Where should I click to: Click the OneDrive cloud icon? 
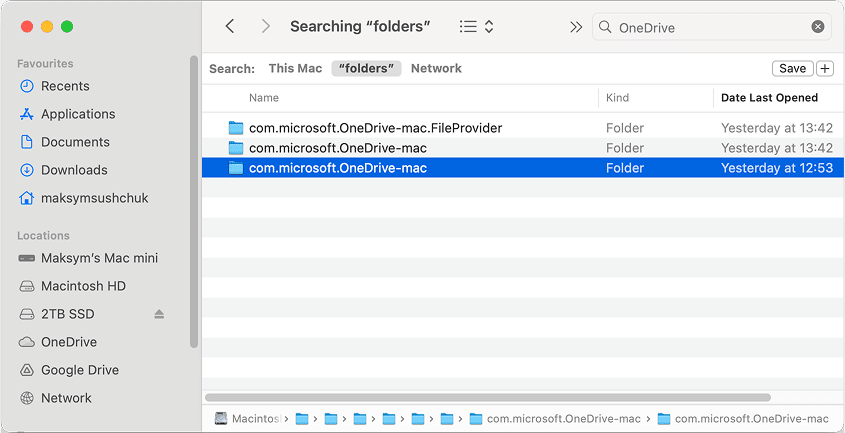point(26,342)
